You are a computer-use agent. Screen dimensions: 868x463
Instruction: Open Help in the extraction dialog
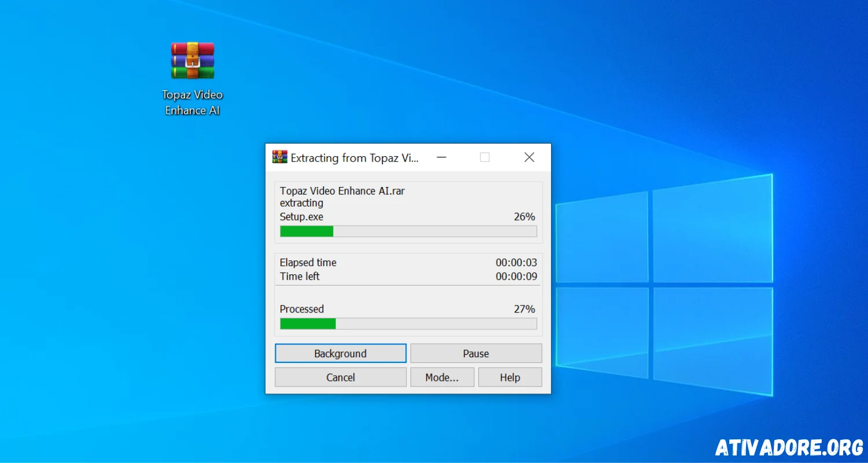point(510,377)
